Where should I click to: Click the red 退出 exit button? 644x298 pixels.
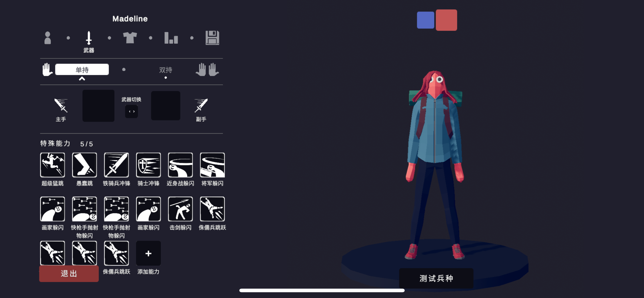coord(69,274)
